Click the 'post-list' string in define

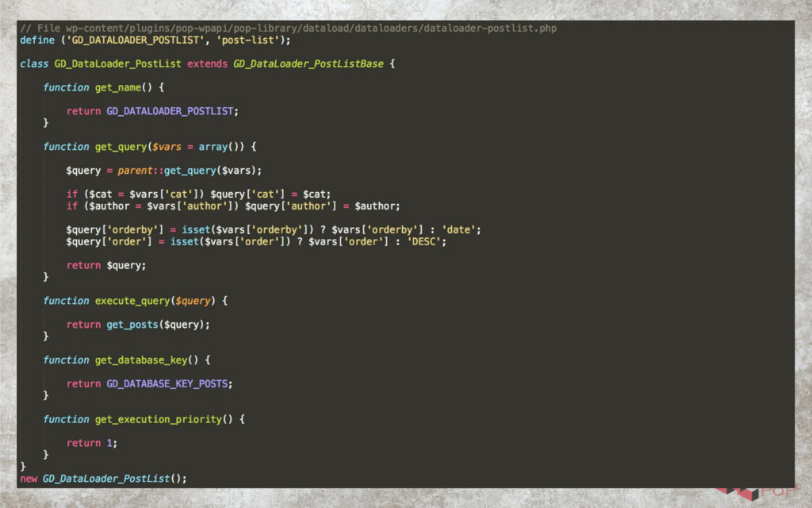248,40
